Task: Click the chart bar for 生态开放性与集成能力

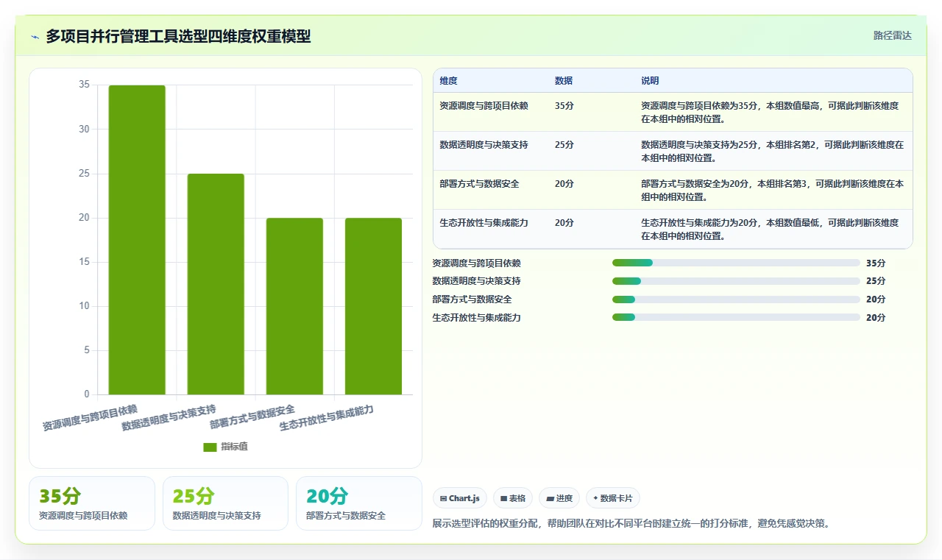Action: (373, 306)
